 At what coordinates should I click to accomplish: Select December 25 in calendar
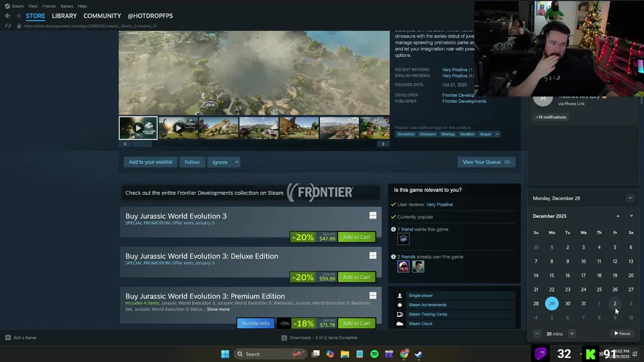point(599,290)
